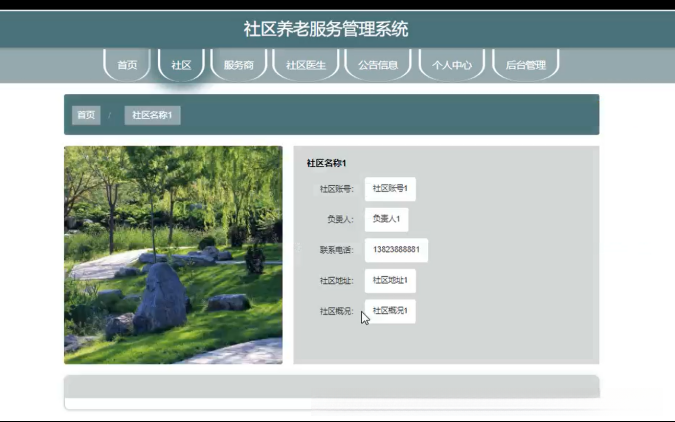Click the 负责人: label

click(x=341, y=220)
